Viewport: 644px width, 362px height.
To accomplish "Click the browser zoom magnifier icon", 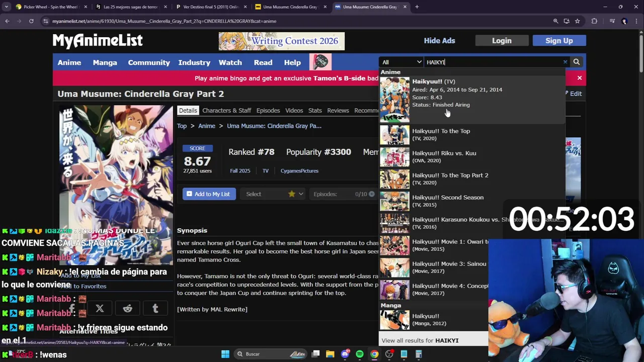I will [x=555, y=21].
